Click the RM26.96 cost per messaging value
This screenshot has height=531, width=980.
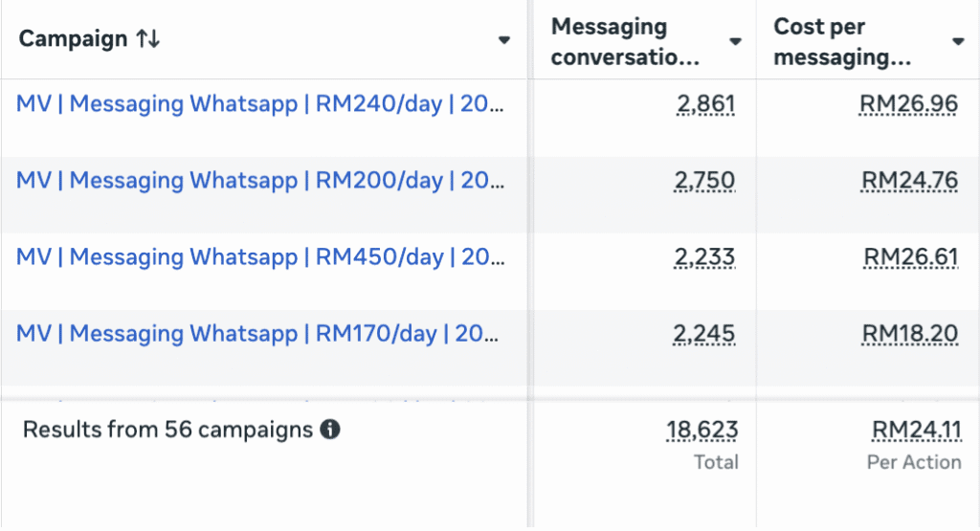908,104
